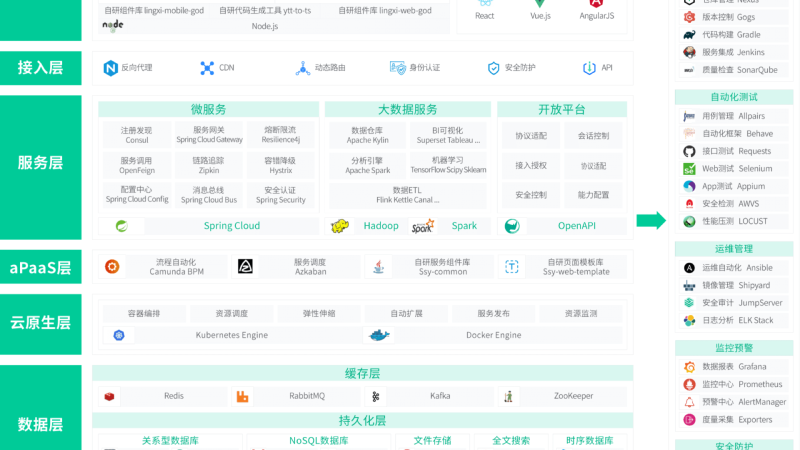The image size is (800, 450).
Task: Select the Ssy-web-template T icon
Action: click(x=512, y=266)
